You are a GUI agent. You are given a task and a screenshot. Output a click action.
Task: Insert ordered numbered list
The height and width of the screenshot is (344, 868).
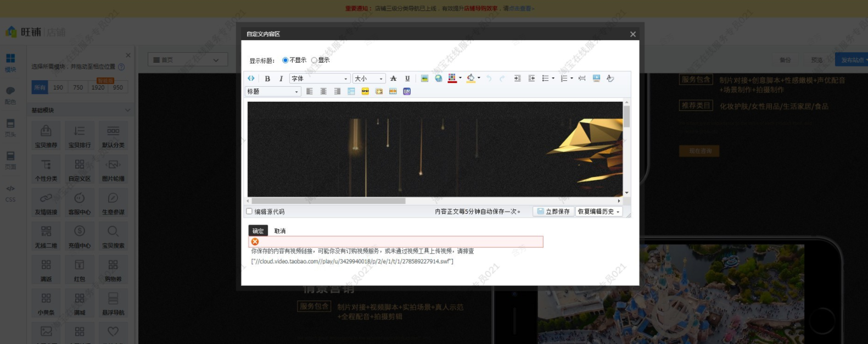coord(564,79)
